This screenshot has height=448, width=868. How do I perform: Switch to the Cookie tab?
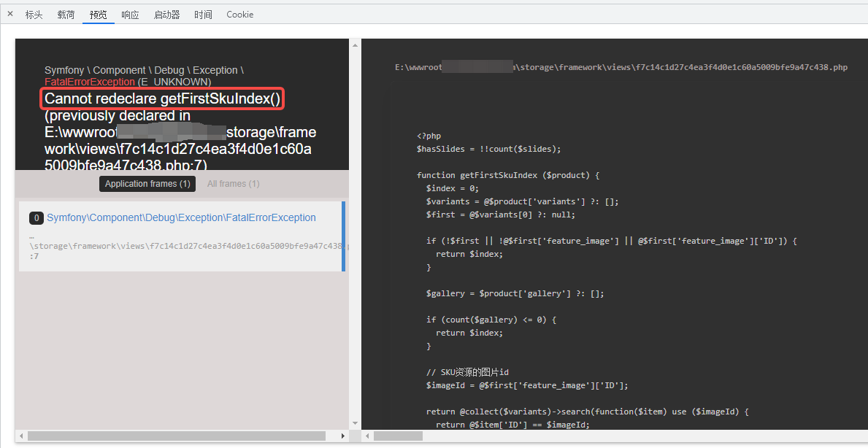[239, 15]
